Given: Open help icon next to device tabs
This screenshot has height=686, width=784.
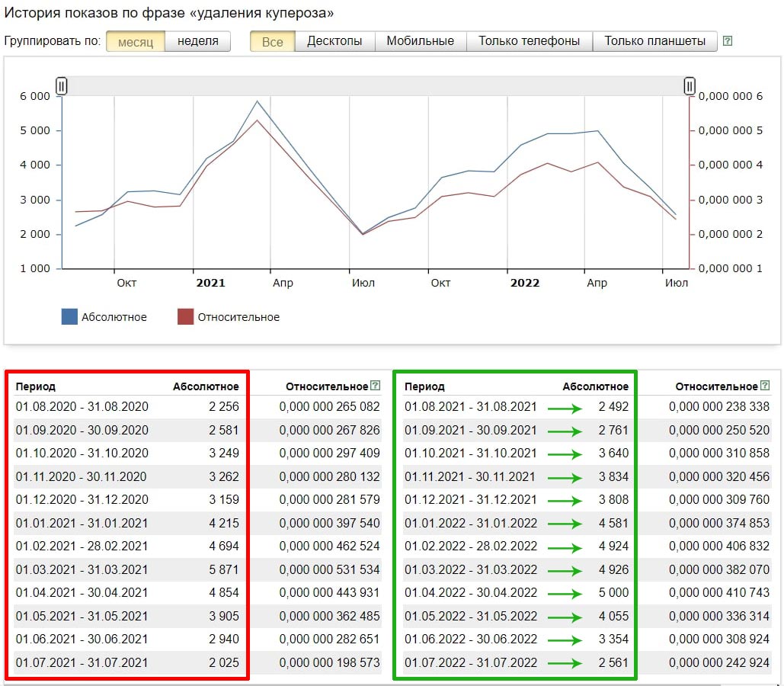Looking at the screenshot, I should coord(728,41).
